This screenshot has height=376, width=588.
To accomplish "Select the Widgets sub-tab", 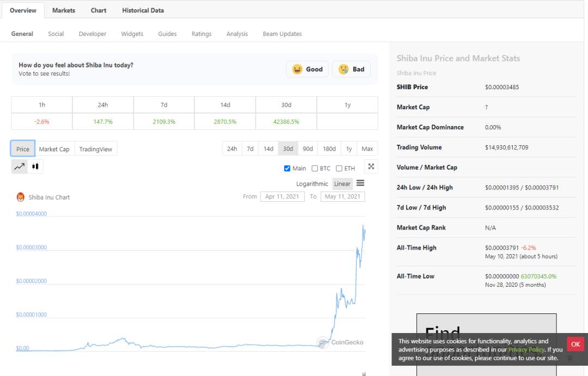I will (x=132, y=34).
